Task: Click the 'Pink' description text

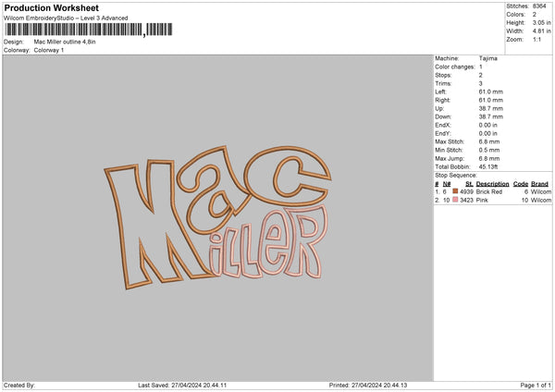Action: [x=482, y=201]
